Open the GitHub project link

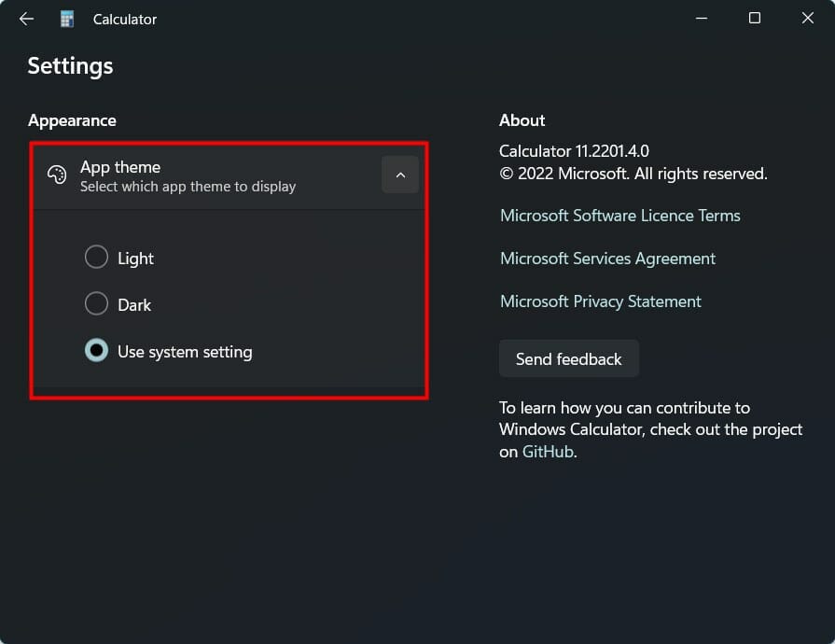(547, 451)
